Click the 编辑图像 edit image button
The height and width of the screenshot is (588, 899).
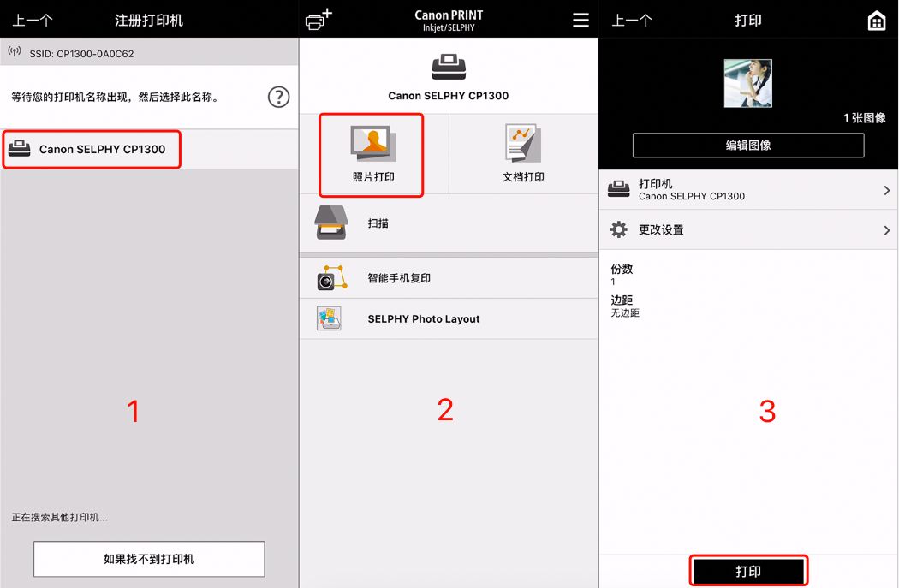tap(748, 145)
